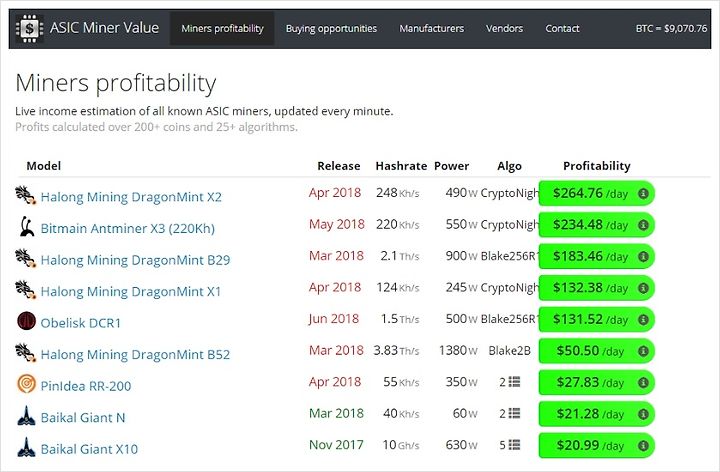The width and height of the screenshot is (720, 472).
Task: Click the Obelisk DCR1 round red icon
Action: [x=26, y=321]
